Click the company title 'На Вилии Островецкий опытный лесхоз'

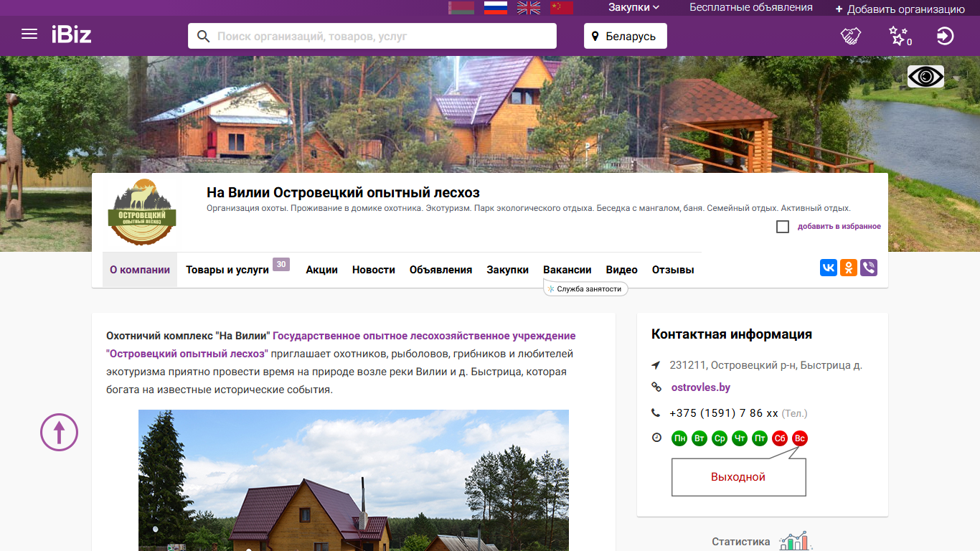tap(343, 192)
